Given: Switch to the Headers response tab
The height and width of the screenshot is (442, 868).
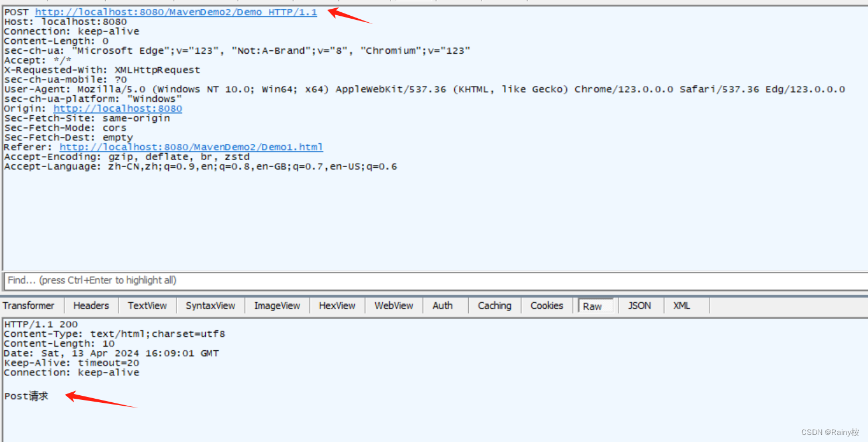Looking at the screenshot, I should click(x=91, y=305).
